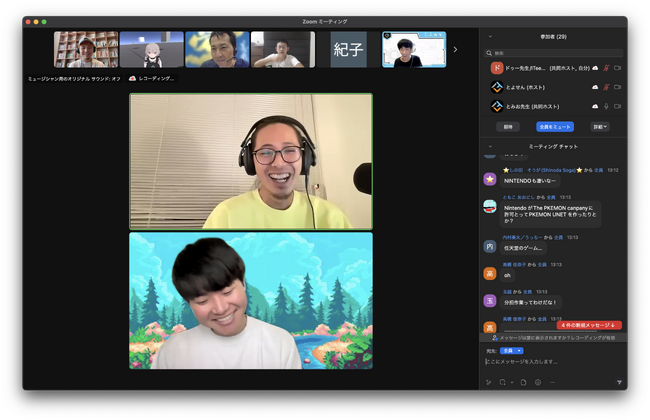The width and height of the screenshot is (650, 420).
Task: Toggle camera icon on とみお先生 row
Action: pos(617,107)
